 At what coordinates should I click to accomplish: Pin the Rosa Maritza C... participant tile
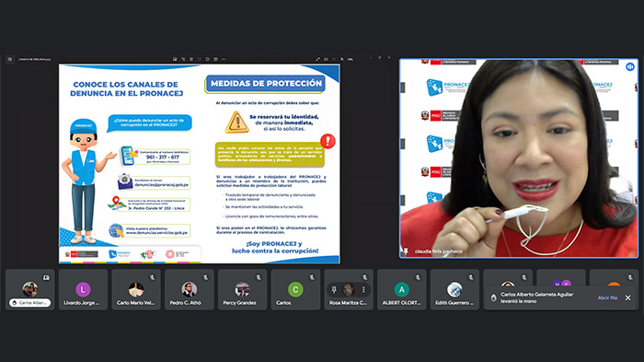point(334,289)
